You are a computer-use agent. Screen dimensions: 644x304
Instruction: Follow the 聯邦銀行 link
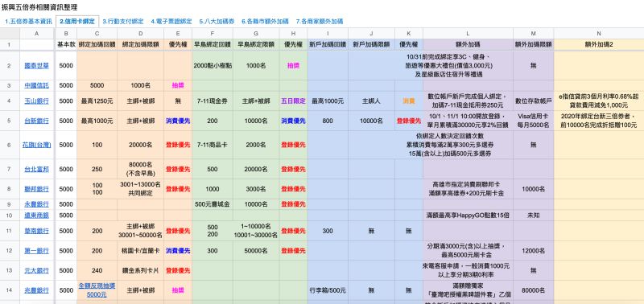pyautogui.click(x=36, y=189)
